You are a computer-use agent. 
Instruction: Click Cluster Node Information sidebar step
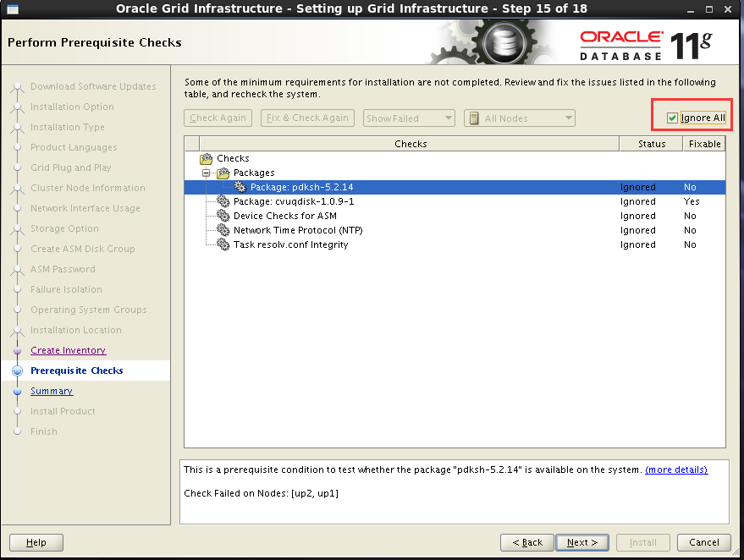pos(88,188)
